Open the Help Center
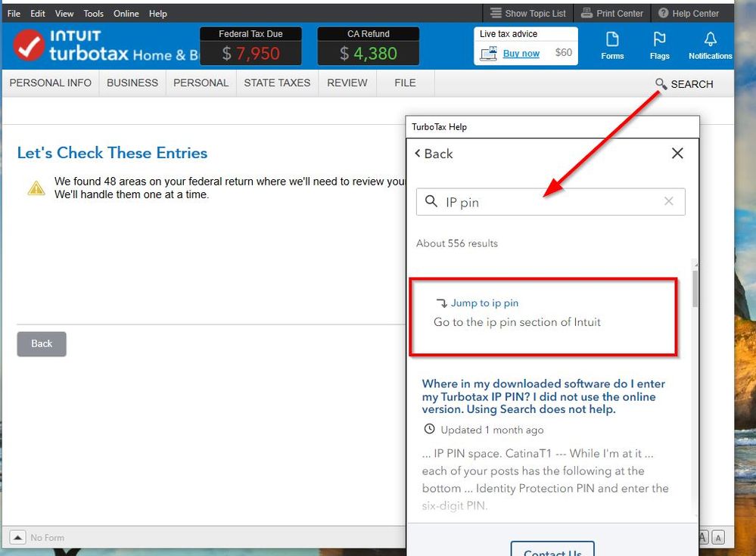Image resolution: width=756 pixels, height=556 pixels. tap(689, 14)
